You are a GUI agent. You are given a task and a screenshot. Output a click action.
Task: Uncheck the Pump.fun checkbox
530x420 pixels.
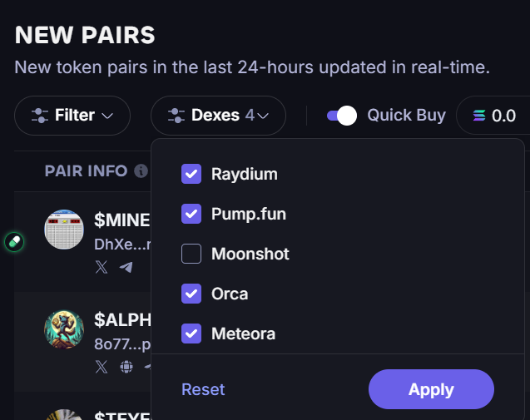point(191,214)
